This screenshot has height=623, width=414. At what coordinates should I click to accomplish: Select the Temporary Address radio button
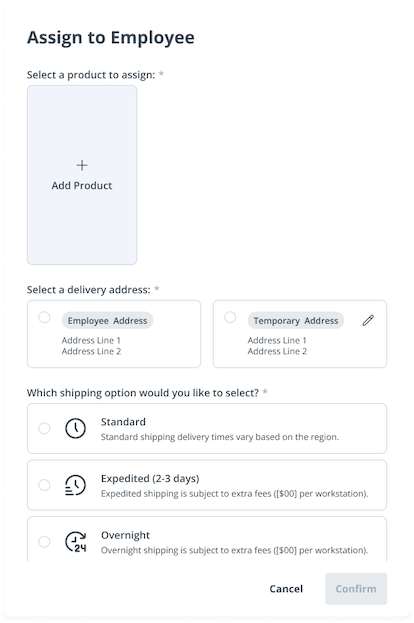point(230,317)
